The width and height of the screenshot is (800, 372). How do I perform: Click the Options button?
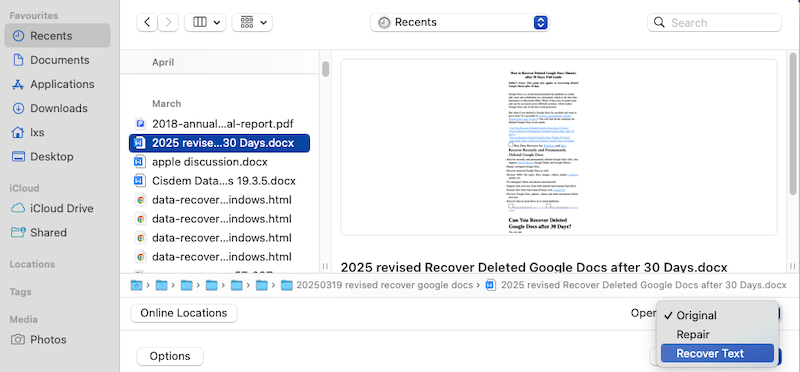[170, 356]
